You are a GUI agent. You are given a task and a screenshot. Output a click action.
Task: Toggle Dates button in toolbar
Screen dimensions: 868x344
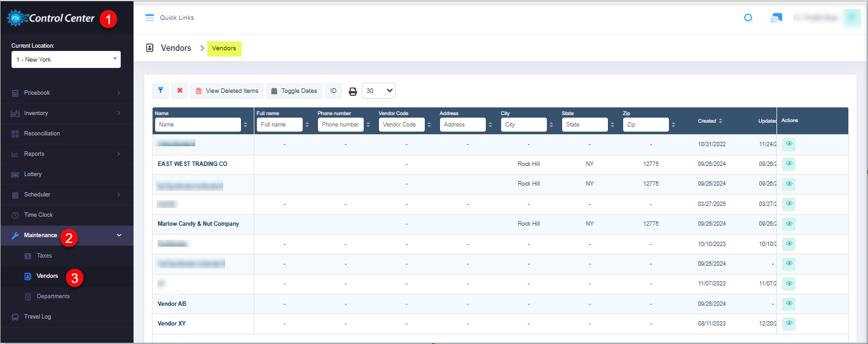tap(294, 91)
